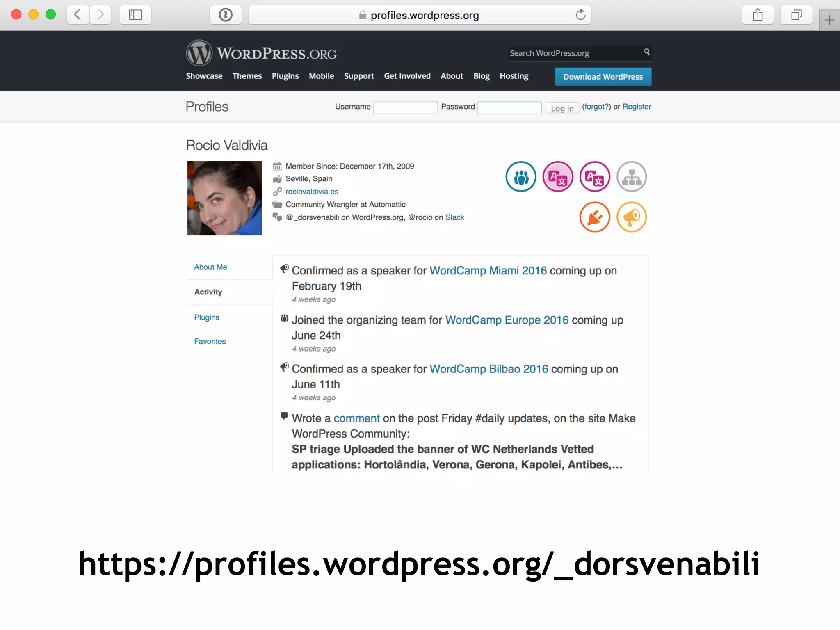Toggle the Safari sidebar button
The width and height of the screenshot is (840, 630).
click(x=135, y=15)
